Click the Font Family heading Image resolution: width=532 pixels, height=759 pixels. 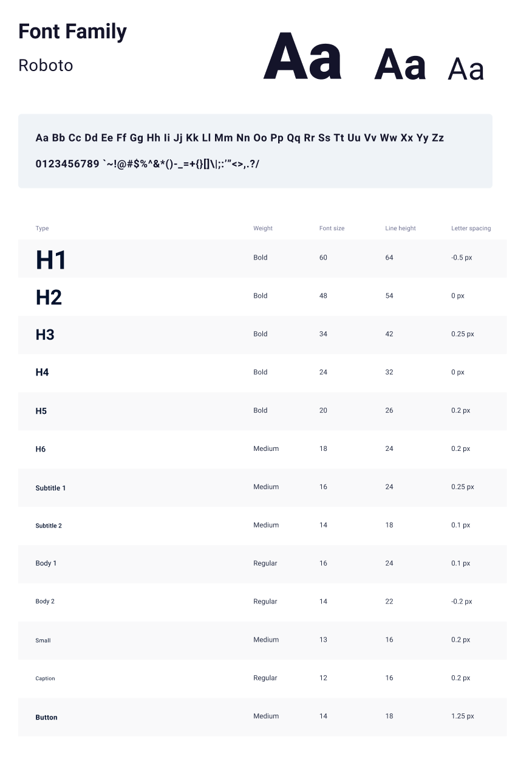[x=72, y=32]
